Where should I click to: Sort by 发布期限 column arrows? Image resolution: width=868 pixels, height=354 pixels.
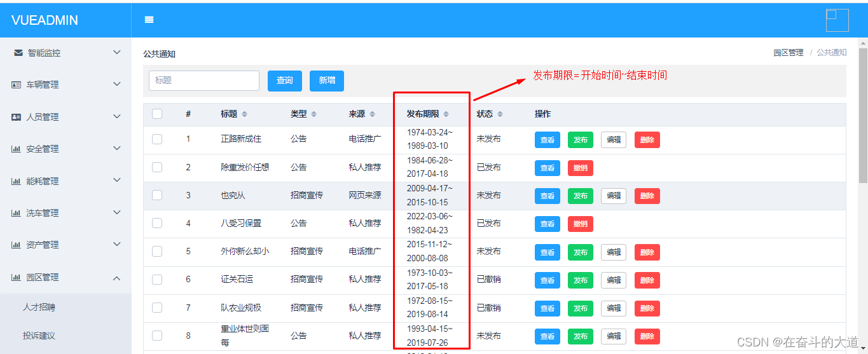click(x=446, y=114)
